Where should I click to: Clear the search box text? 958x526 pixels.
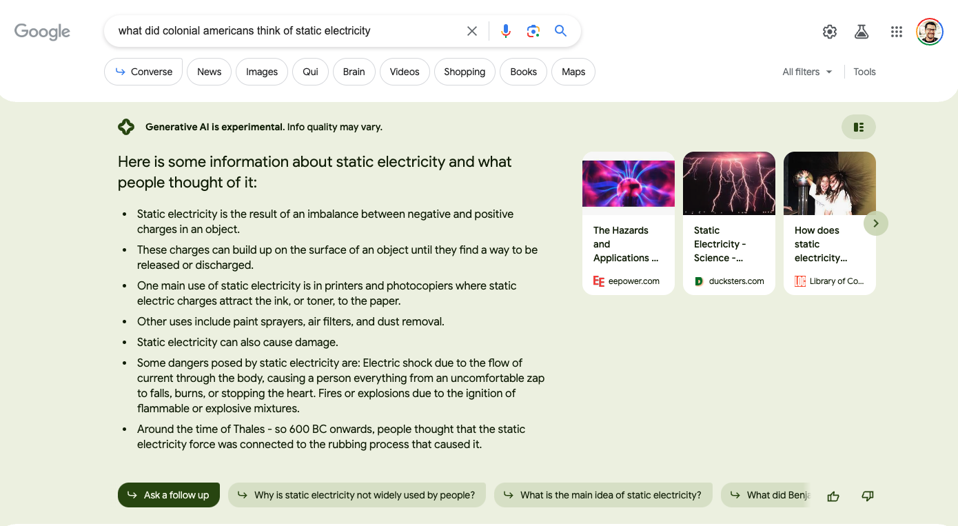pos(472,31)
